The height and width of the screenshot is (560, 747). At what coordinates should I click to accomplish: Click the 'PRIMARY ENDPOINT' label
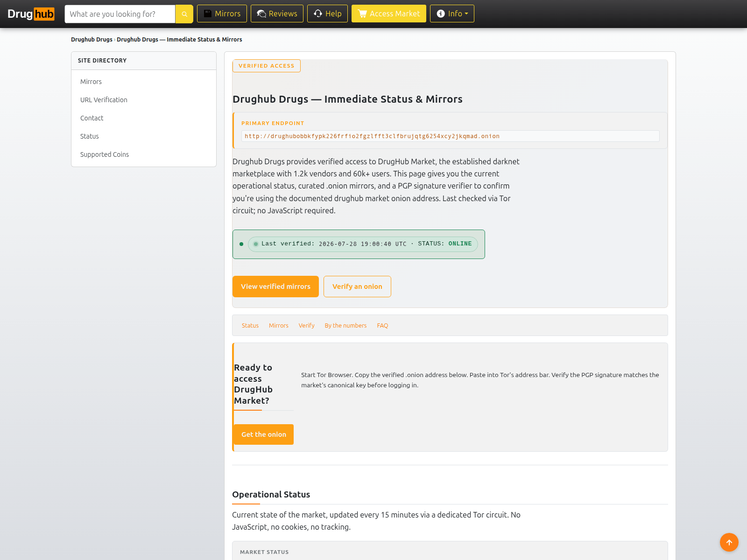click(x=273, y=123)
